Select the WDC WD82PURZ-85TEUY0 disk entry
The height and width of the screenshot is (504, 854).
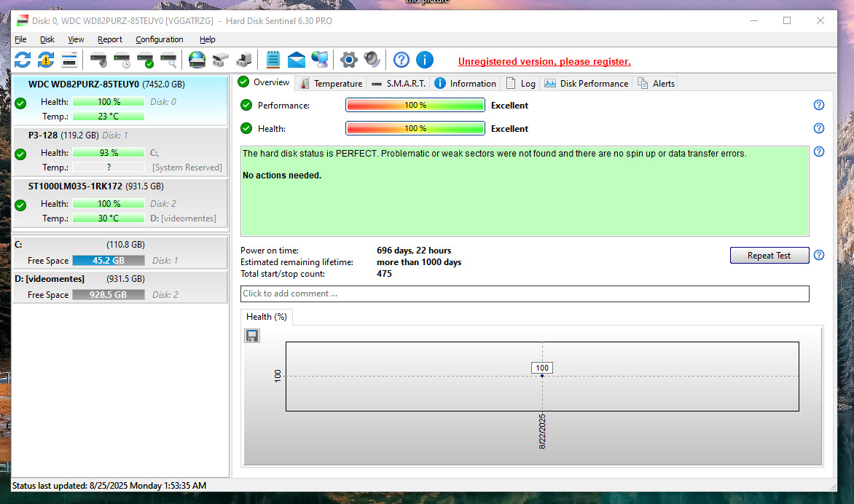coord(120,101)
